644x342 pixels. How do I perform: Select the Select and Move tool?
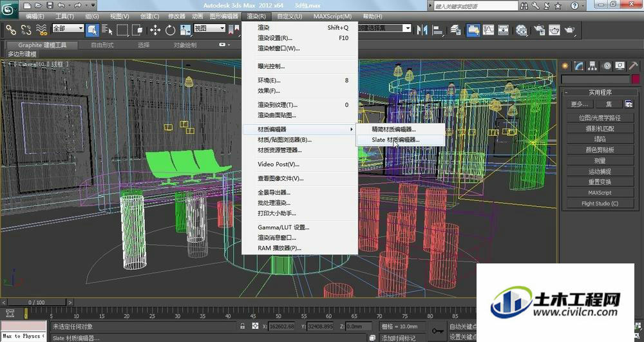155,30
